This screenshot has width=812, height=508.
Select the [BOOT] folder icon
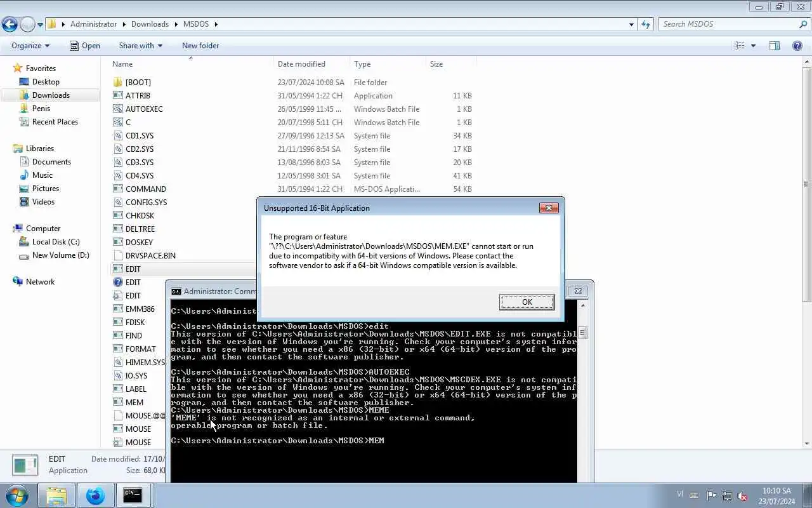coord(117,83)
